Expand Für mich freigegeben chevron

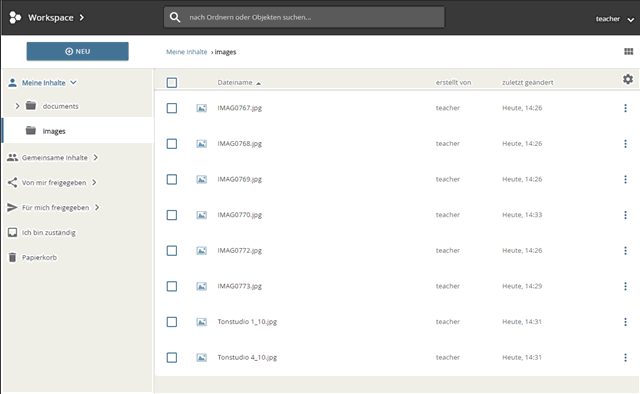click(97, 207)
